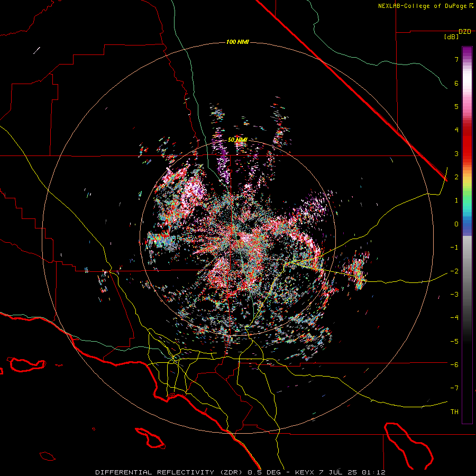Click the -2 tick label on scale
476x476 pixels.
tap(454, 271)
